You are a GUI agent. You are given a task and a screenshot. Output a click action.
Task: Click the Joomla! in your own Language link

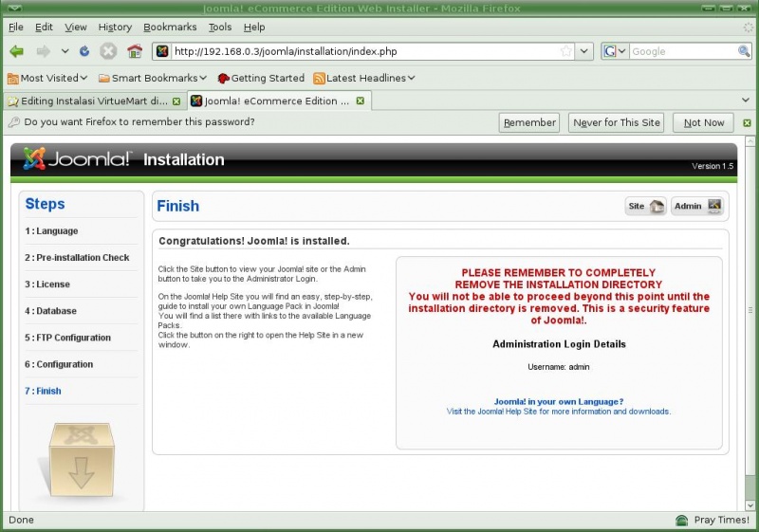coord(558,401)
